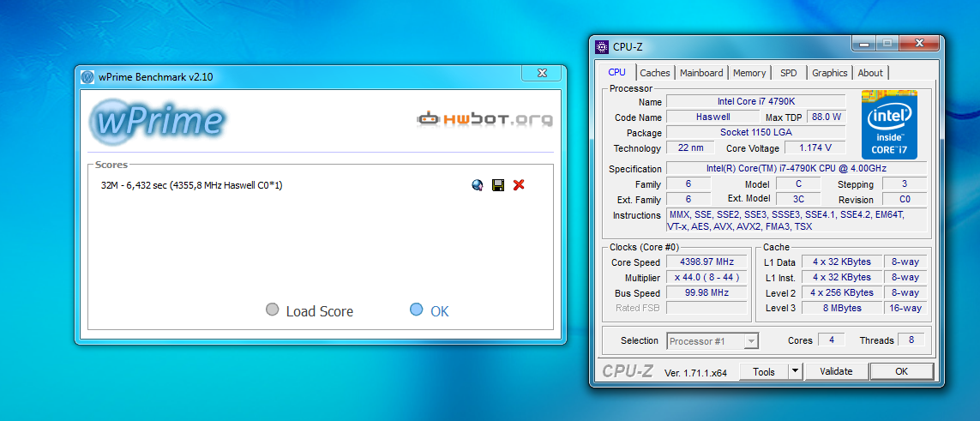Screen dimensions: 980x421
Task: Minimize the CPU-Z window
Action: tap(863, 44)
